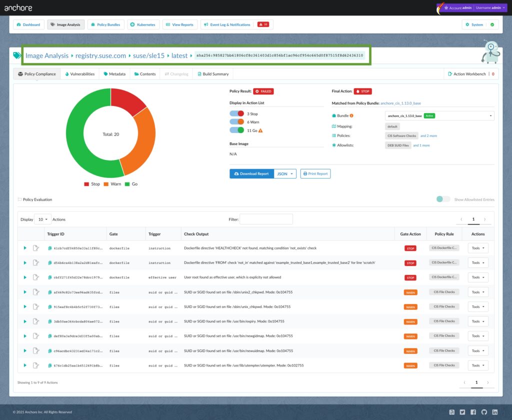The image size is (512, 420).
Task: Copy trigger ID icon for the 41cb7cdf row
Action: point(50,248)
